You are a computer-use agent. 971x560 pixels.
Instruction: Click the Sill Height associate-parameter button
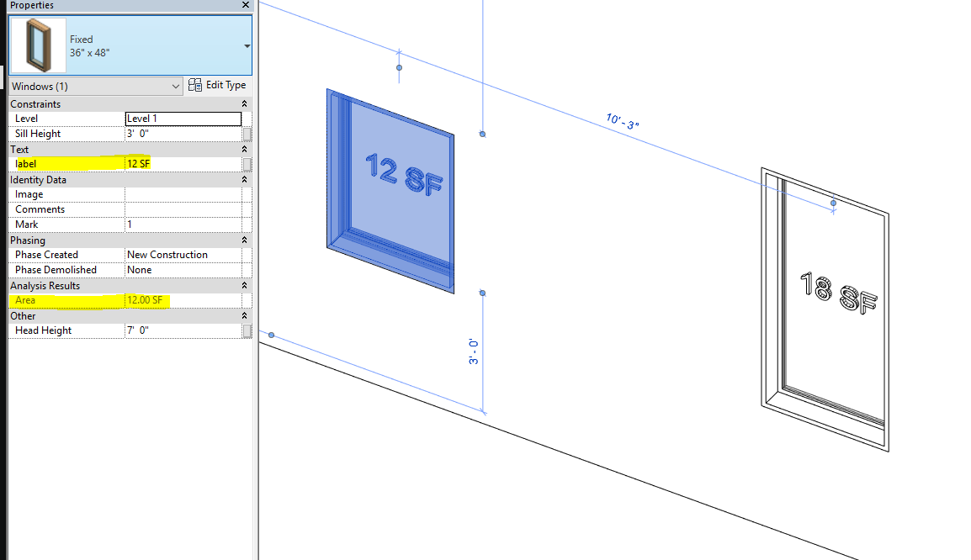pos(247,134)
